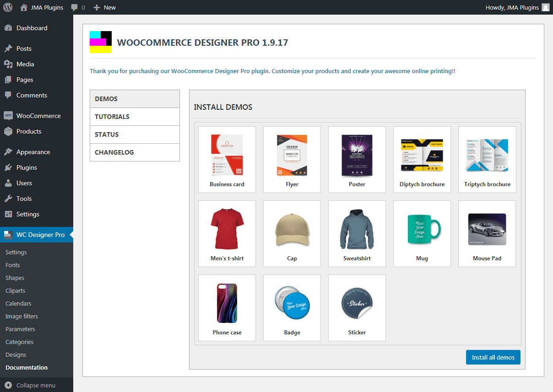Open the Appearance menu
Viewport: 553px width, 392px height.
click(x=37, y=152)
